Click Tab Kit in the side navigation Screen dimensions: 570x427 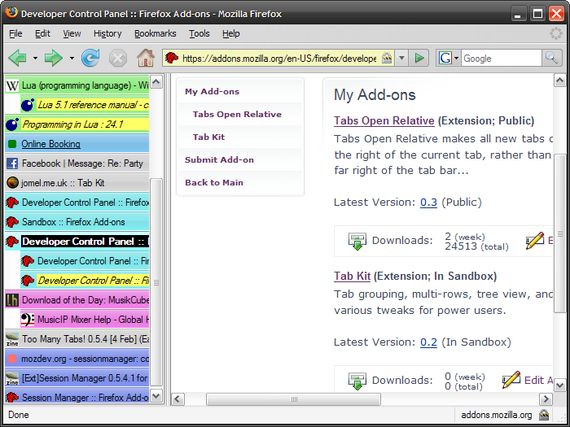point(209,137)
